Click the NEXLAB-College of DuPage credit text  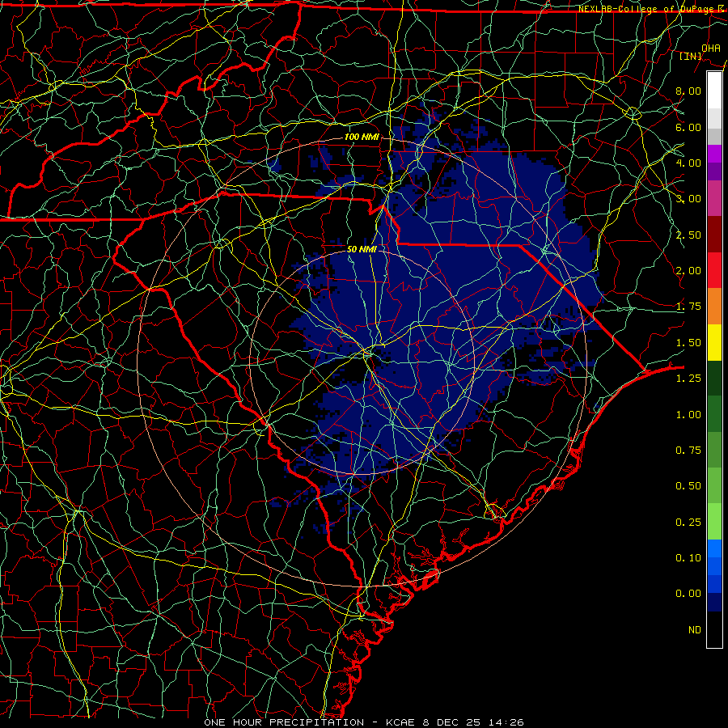(652, 9)
